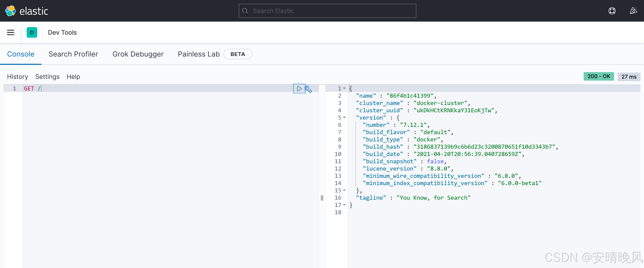This screenshot has width=644, height=268.
Task: Switch to the Painless Lab tab
Action: pos(199,54)
